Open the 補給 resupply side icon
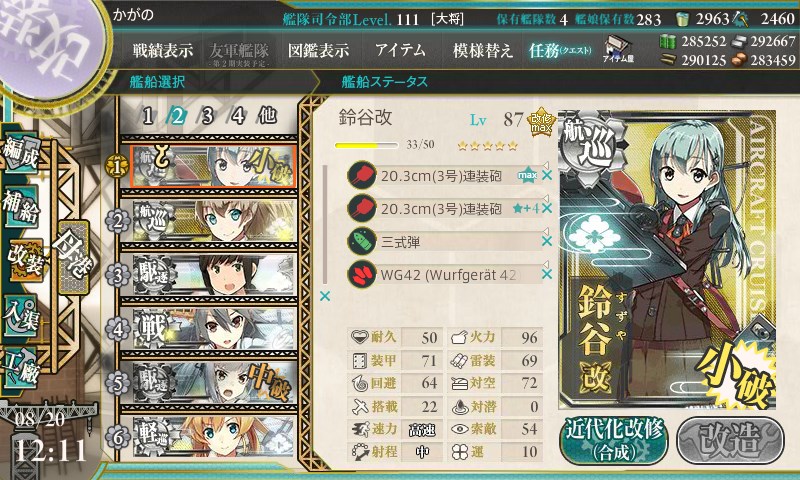 coord(21,206)
